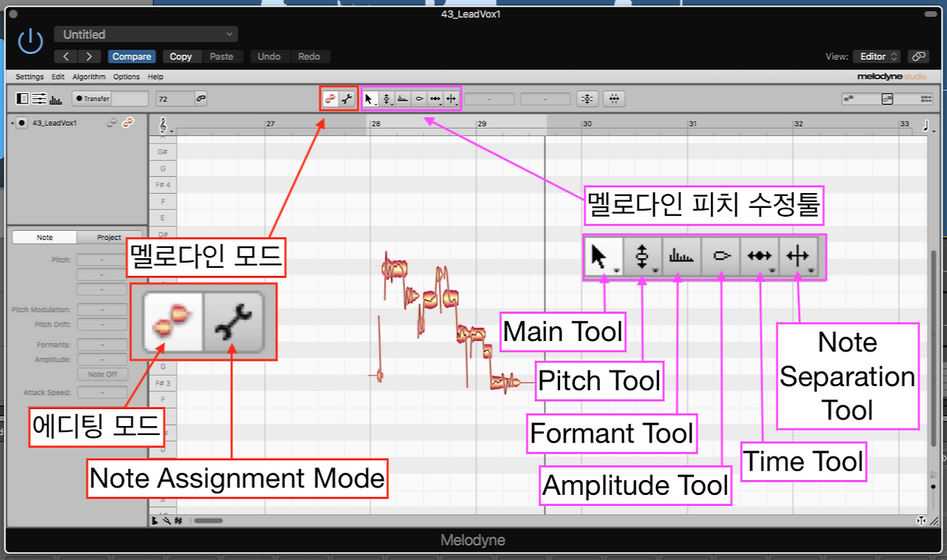Click the tempo field showing 72

point(174,98)
